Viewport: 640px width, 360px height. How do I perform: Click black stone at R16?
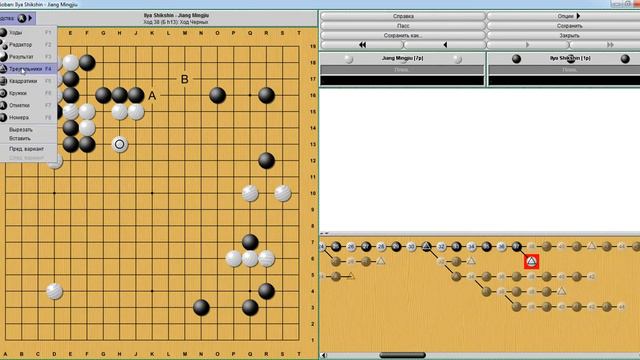[266, 96]
